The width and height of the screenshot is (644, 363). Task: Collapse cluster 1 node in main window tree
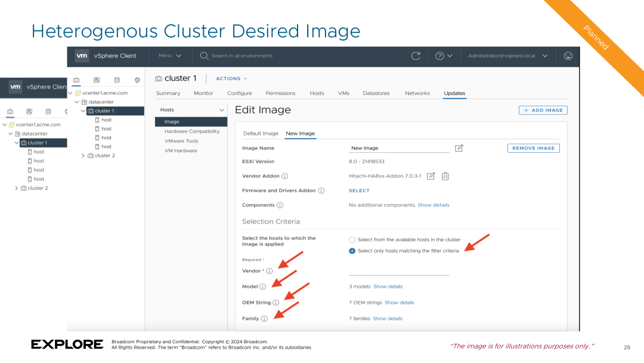83,111
